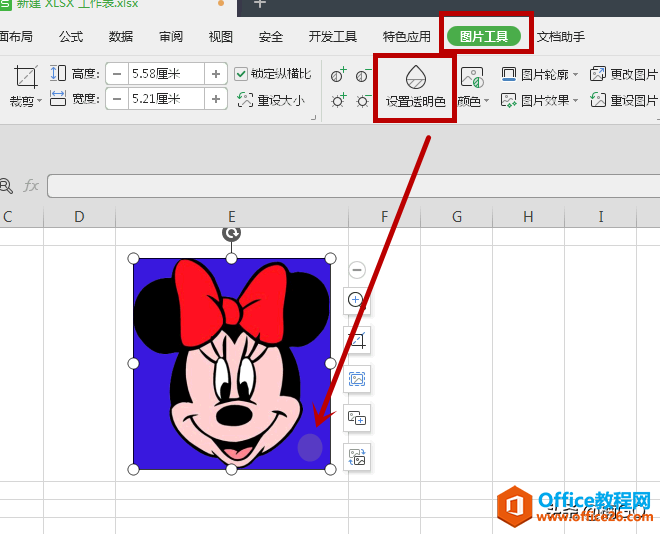
Task: Select column D header
Action: pos(79,217)
